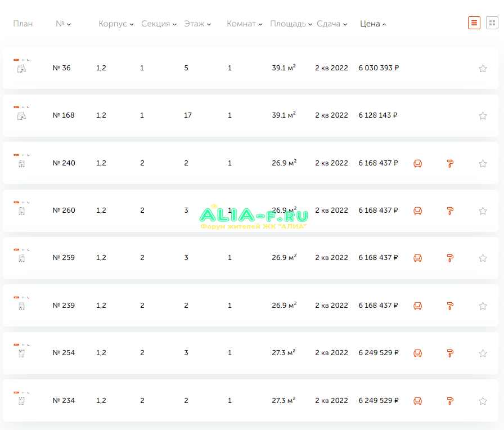
Task: Click paint roller icon in row № 254
Action: (x=450, y=353)
